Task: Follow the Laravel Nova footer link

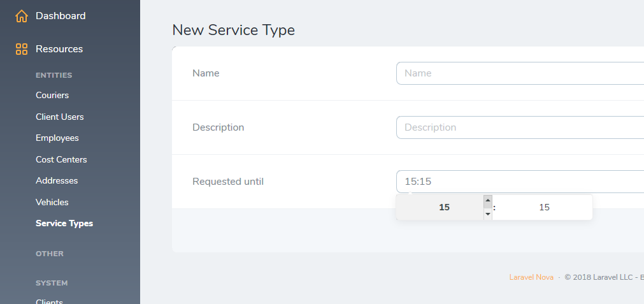Action: click(x=531, y=277)
